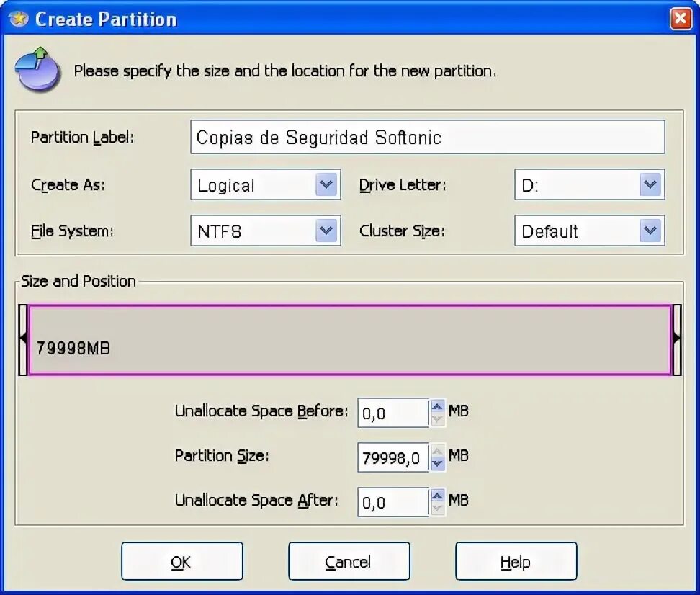Increase Unallocate Space Before value
This screenshot has height=595, width=700.
437,407
